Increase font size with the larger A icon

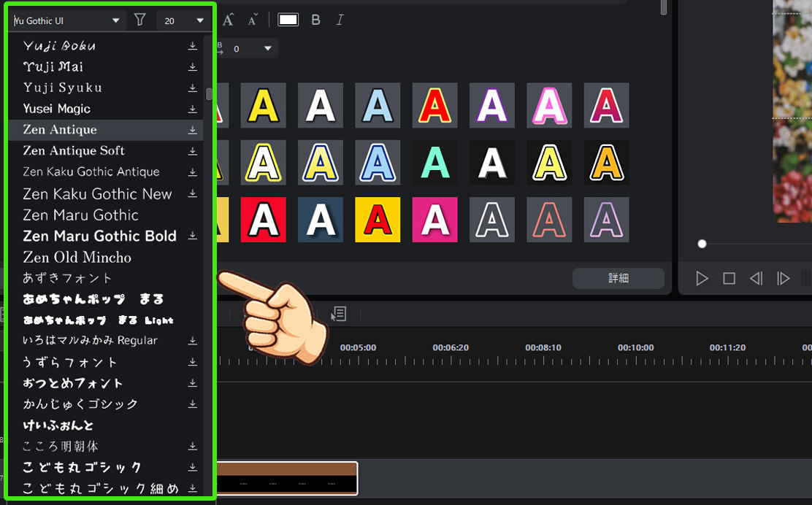point(228,20)
